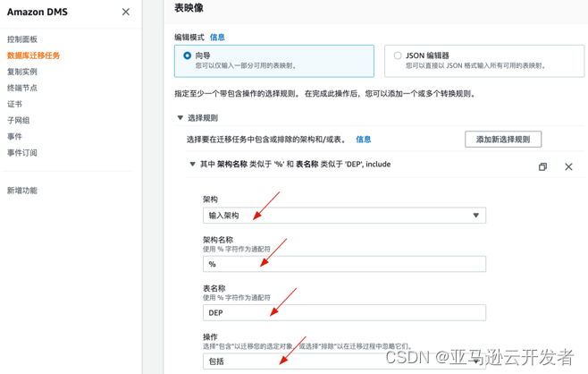Select the JSON 编辑器 radio option
Image resolution: width=588 pixels, height=374 pixels.
pyautogui.click(x=398, y=55)
